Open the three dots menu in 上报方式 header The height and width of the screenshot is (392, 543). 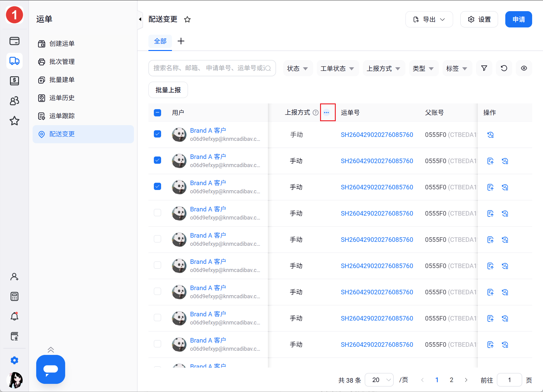click(326, 113)
